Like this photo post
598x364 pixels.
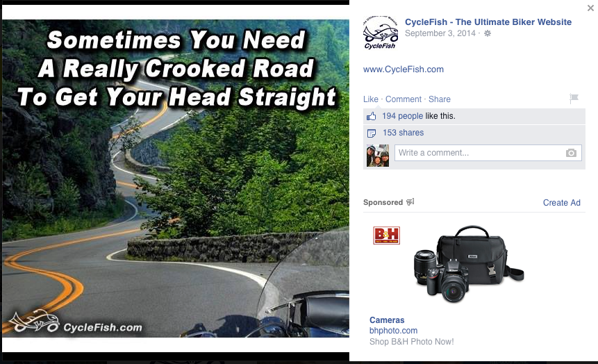(370, 99)
